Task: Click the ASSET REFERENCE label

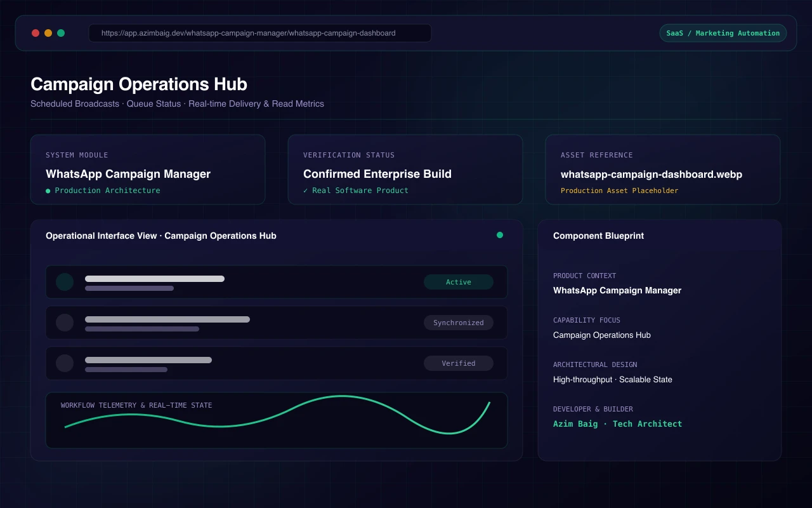Action: tap(597, 155)
